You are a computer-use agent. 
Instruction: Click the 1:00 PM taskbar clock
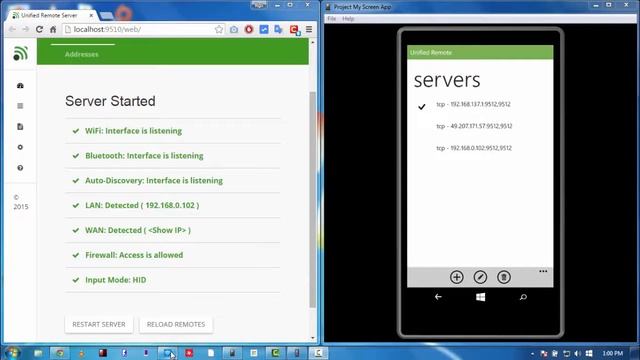[x=612, y=353]
